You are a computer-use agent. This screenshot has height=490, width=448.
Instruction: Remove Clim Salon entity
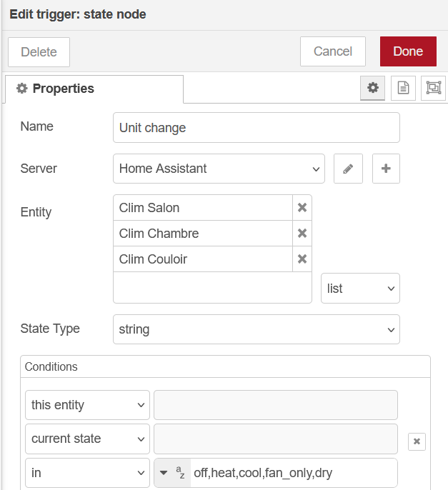tap(302, 208)
